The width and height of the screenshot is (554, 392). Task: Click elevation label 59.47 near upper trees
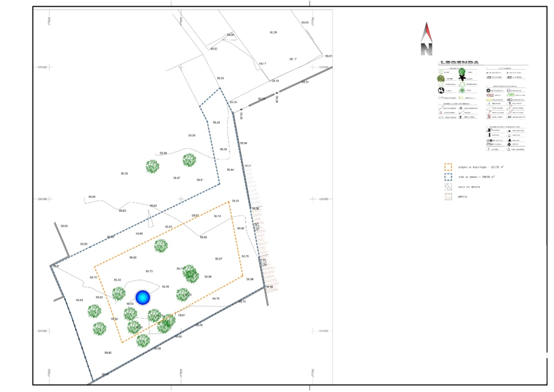click(176, 178)
